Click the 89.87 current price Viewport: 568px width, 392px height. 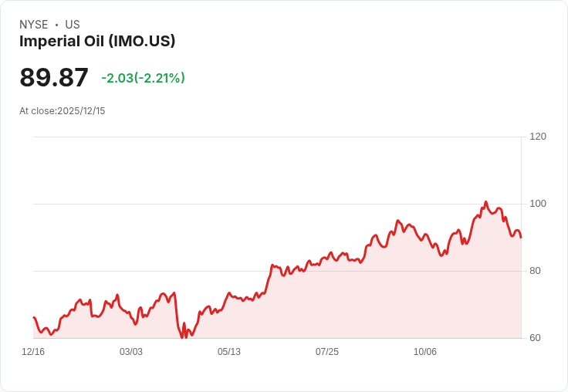(x=54, y=77)
